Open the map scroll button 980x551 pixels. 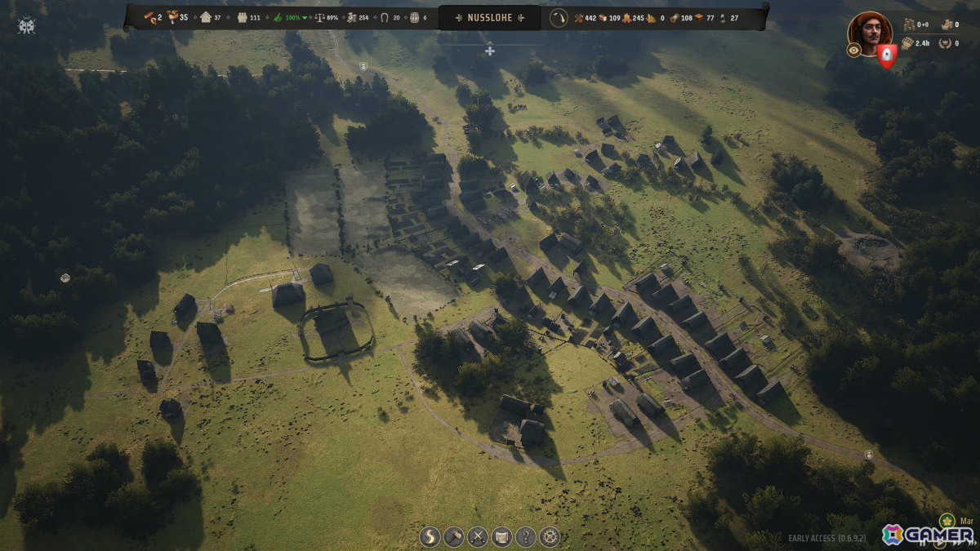point(502,536)
